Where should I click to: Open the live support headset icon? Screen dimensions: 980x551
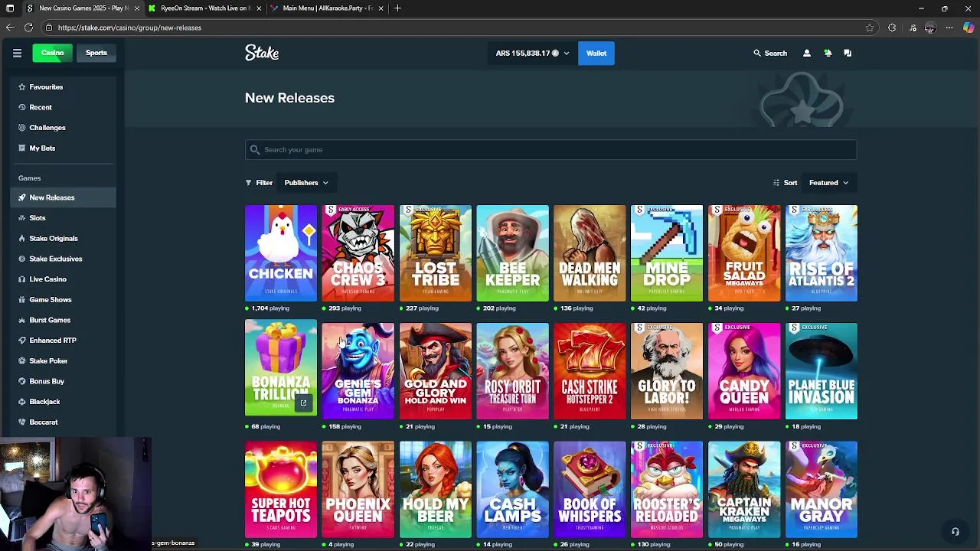pos(955,531)
